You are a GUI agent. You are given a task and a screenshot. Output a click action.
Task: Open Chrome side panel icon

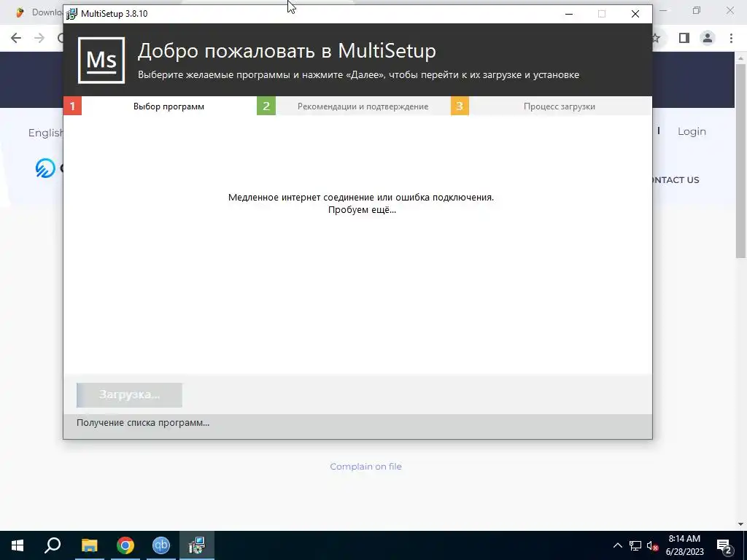pyautogui.click(x=684, y=38)
